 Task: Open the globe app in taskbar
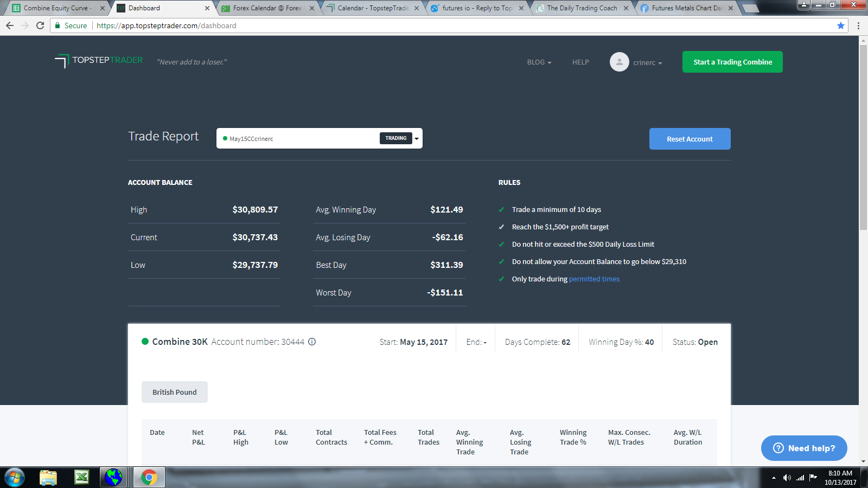click(x=113, y=477)
